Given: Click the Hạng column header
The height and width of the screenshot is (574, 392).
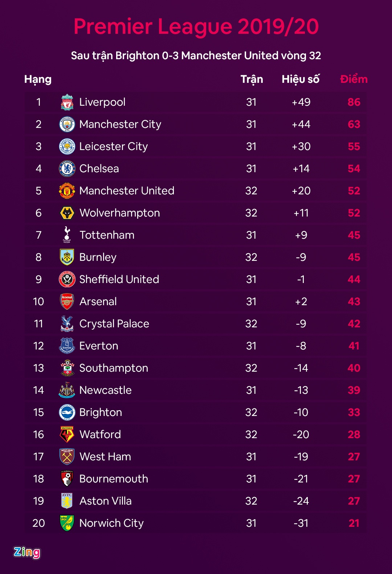Looking at the screenshot, I should tap(38, 79).
